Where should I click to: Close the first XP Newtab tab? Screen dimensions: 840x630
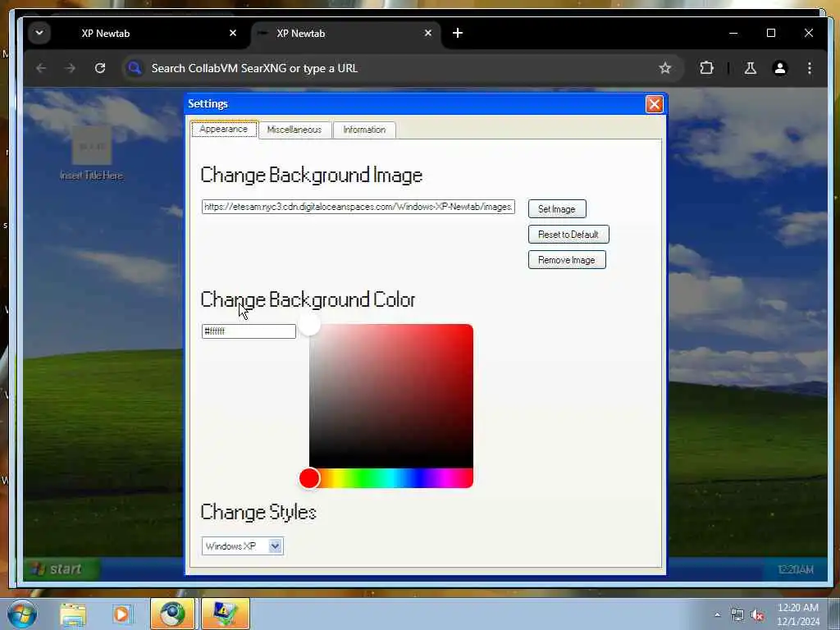[x=232, y=33]
